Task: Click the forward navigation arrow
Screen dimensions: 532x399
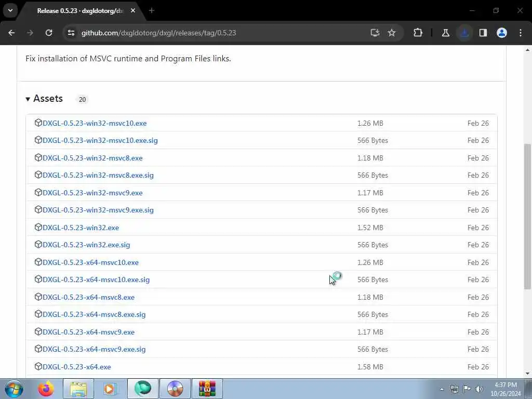Action: click(30, 33)
